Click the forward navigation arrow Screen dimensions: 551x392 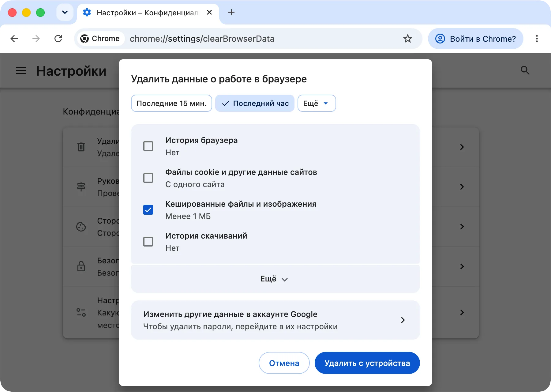(36, 39)
